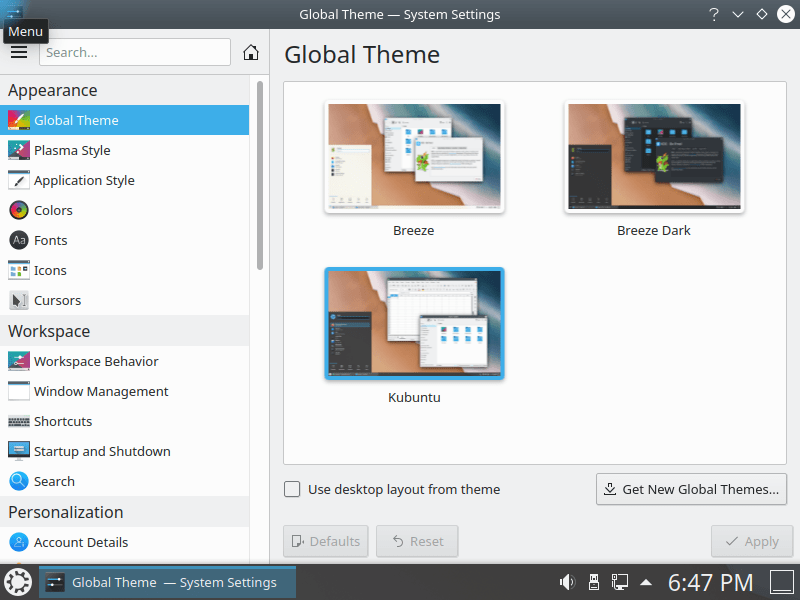The height and width of the screenshot is (600, 800).
Task: Click the volume speaker tray icon
Action: [567, 582]
